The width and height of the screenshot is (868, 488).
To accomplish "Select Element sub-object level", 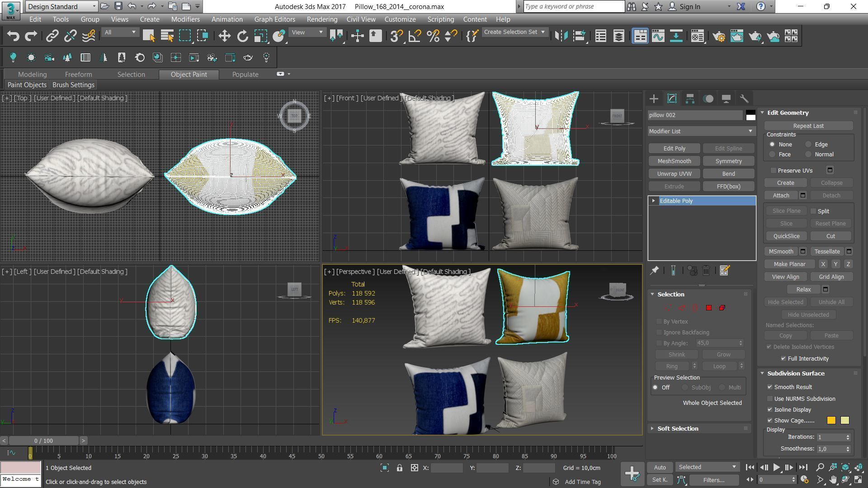I will point(722,308).
